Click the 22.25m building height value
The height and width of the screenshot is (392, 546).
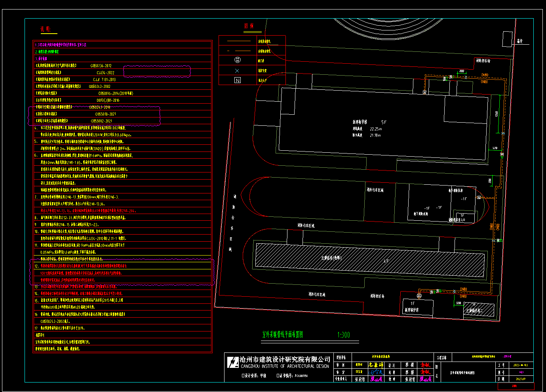pyautogui.click(x=375, y=129)
